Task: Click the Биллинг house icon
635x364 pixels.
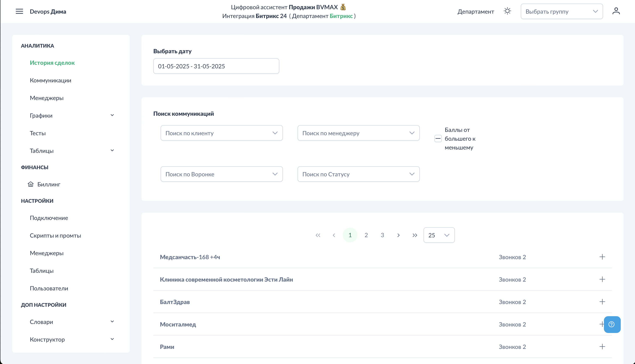Action: tap(30, 184)
